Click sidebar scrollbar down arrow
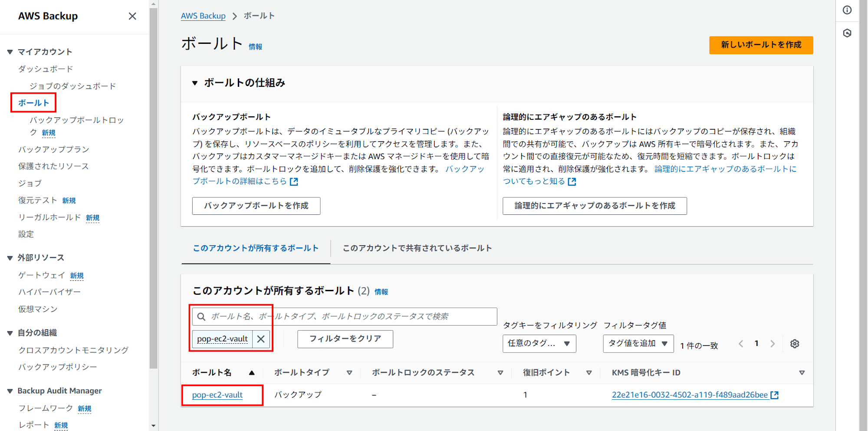Image resolution: width=868 pixels, height=431 pixels. pos(154,426)
